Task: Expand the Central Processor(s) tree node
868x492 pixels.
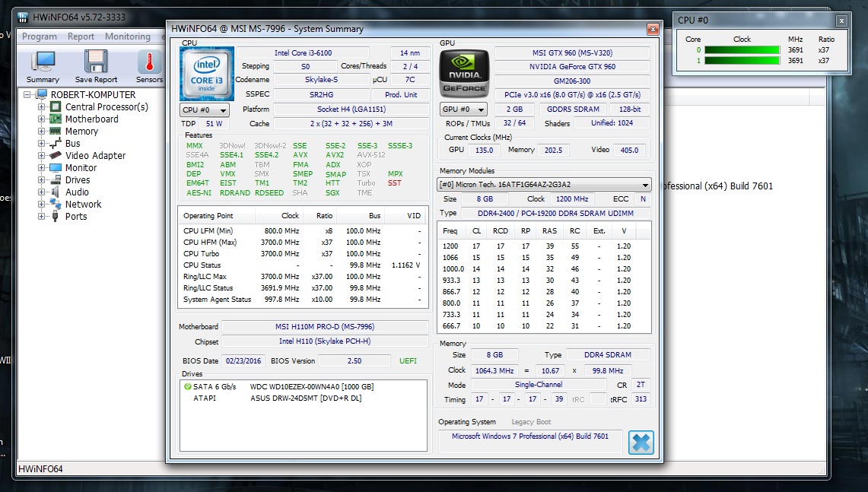Action: pos(41,106)
